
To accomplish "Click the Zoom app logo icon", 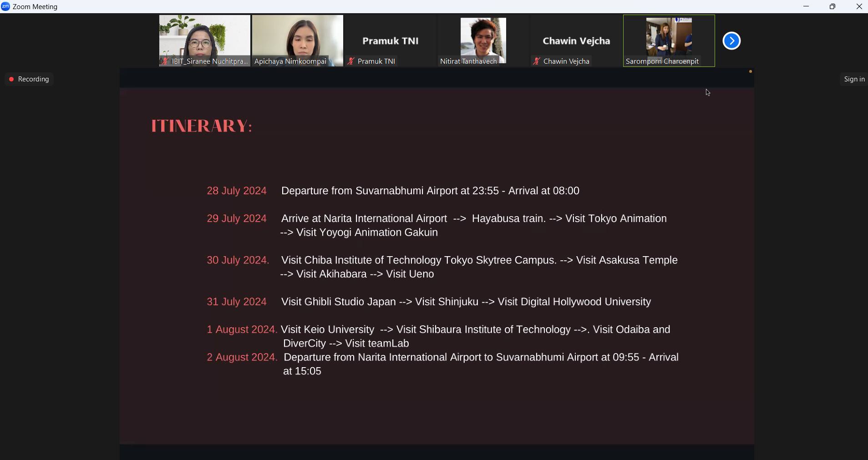I will coord(5,6).
